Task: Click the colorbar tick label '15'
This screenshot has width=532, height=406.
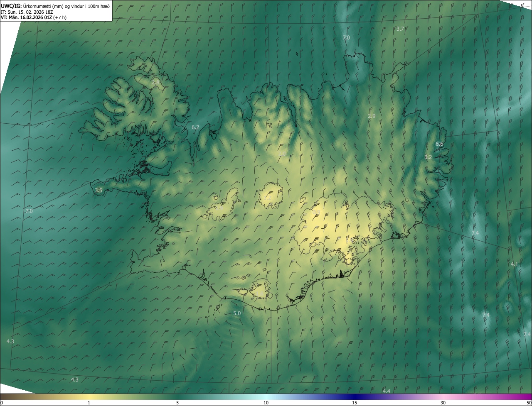Action: (x=355, y=403)
